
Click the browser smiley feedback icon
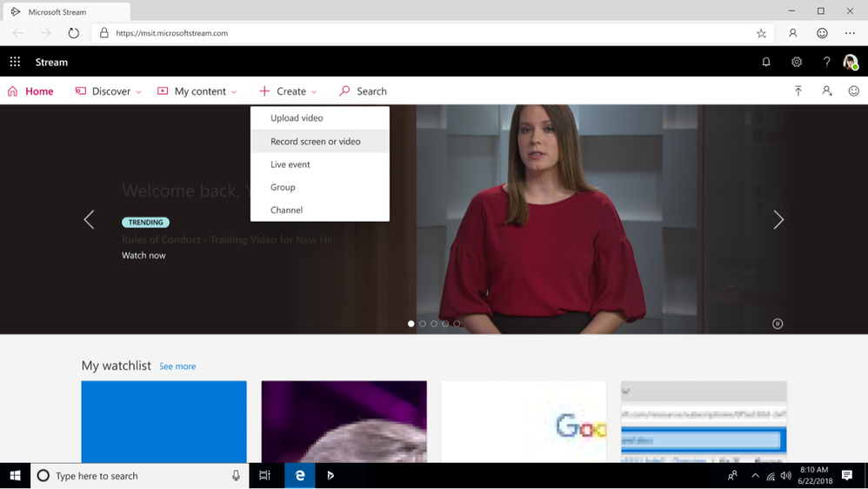[x=822, y=33]
